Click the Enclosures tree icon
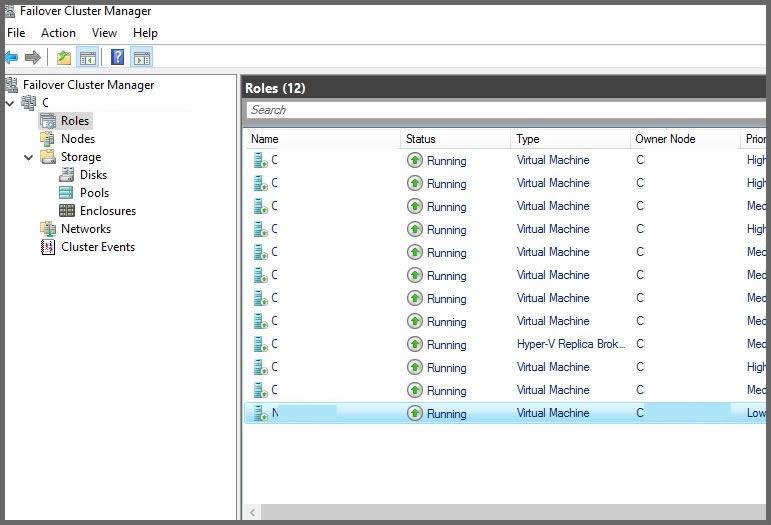Image resolution: width=771 pixels, height=525 pixels. pos(67,210)
